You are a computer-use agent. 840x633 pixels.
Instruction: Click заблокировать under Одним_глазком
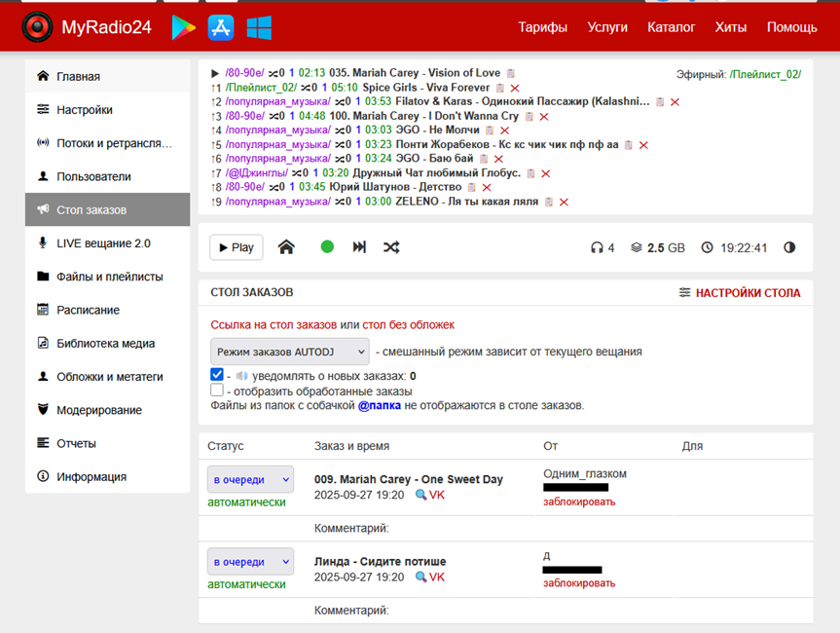pos(579,502)
